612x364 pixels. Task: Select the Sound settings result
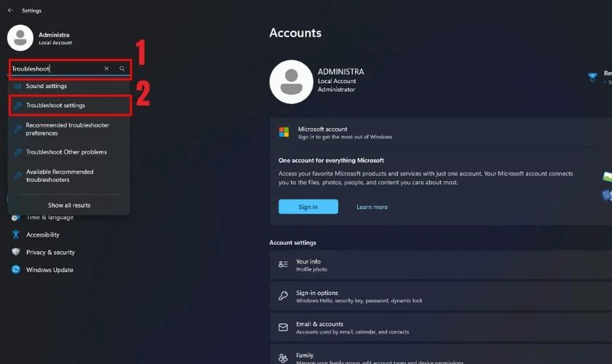[x=69, y=86]
